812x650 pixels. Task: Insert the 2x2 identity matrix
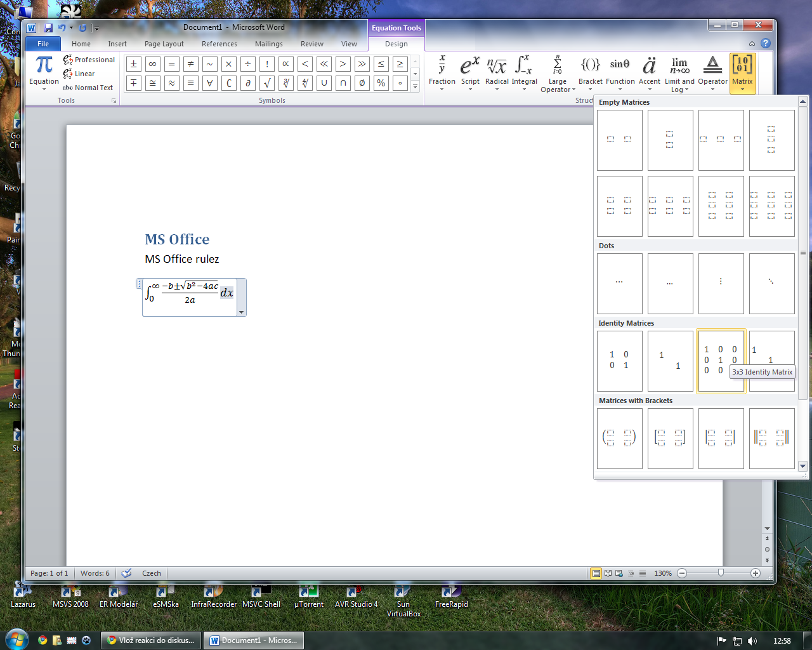pos(620,361)
